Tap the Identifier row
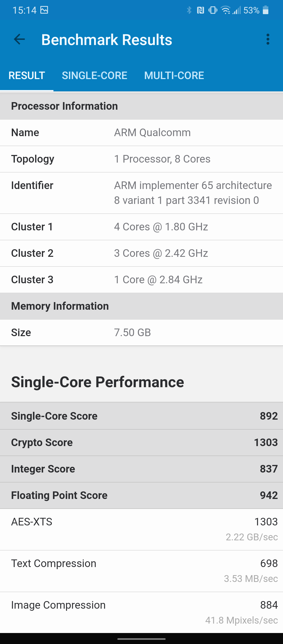The height and width of the screenshot is (644, 283). coord(141,193)
